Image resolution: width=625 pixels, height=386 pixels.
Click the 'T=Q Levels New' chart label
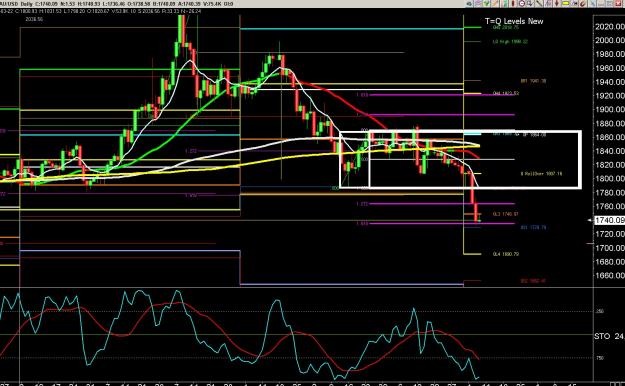click(x=514, y=21)
